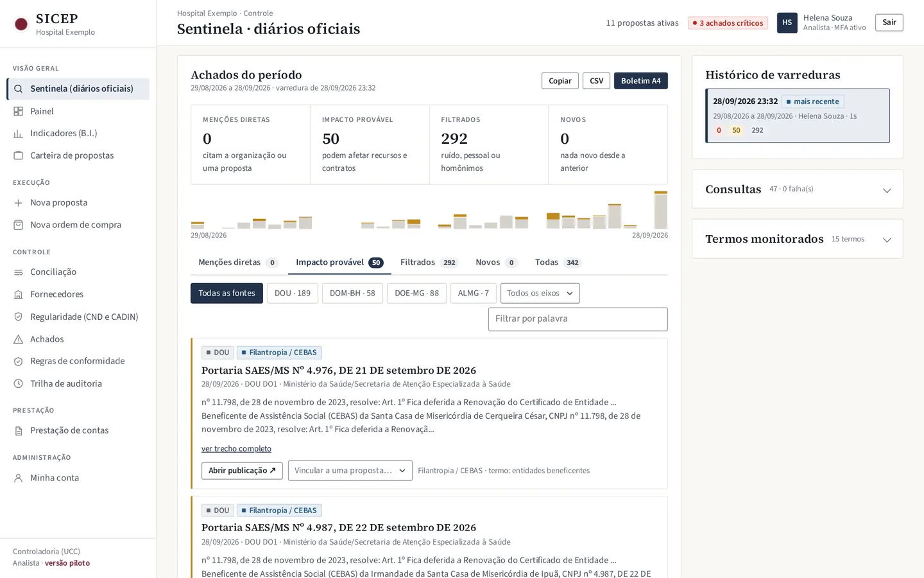Screen dimensions: 924x578
Task: Open the 28/09/2026 23:32 scan history entry
Action: coord(798,116)
